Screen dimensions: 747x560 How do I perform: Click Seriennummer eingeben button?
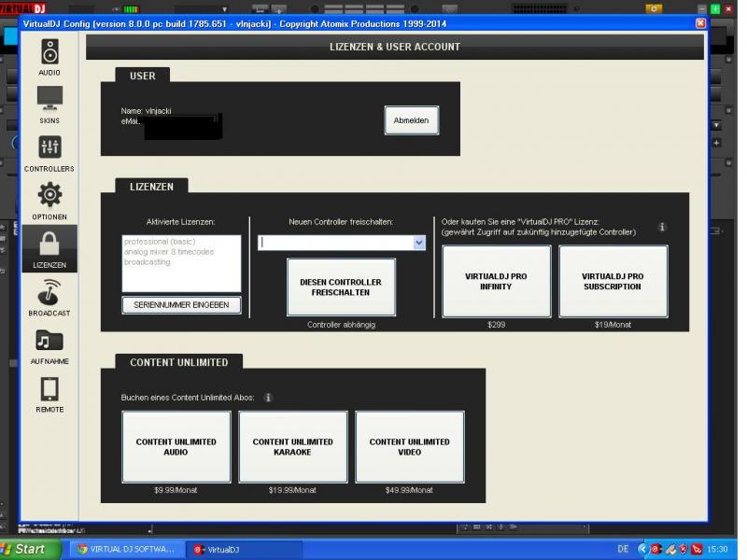pos(181,305)
